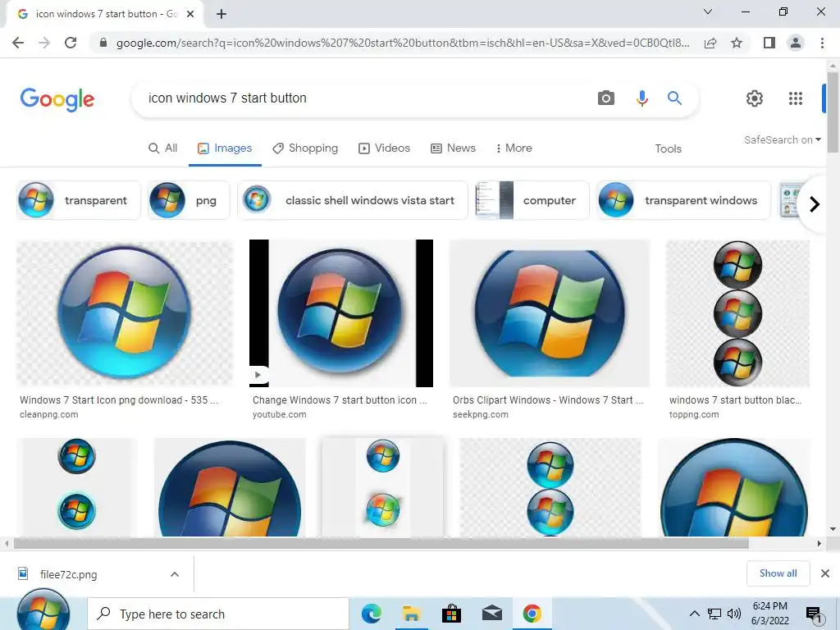Open 'Orbs Clipart Windows - Windows 7 Start' link
This screenshot has height=630, width=840.
click(548, 400)
